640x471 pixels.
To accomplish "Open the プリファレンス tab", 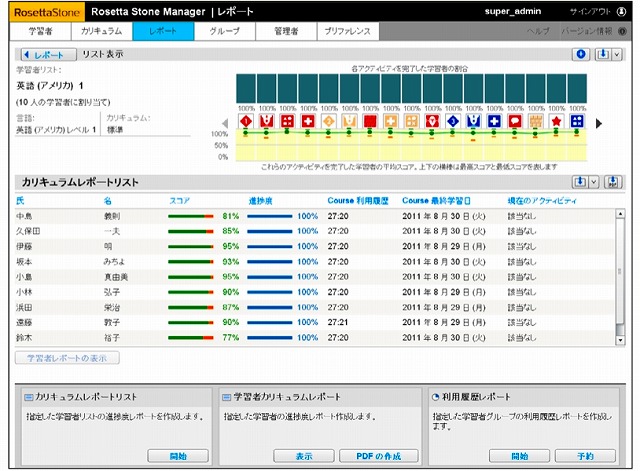I will pyautogui.click(x=348, y=31).
